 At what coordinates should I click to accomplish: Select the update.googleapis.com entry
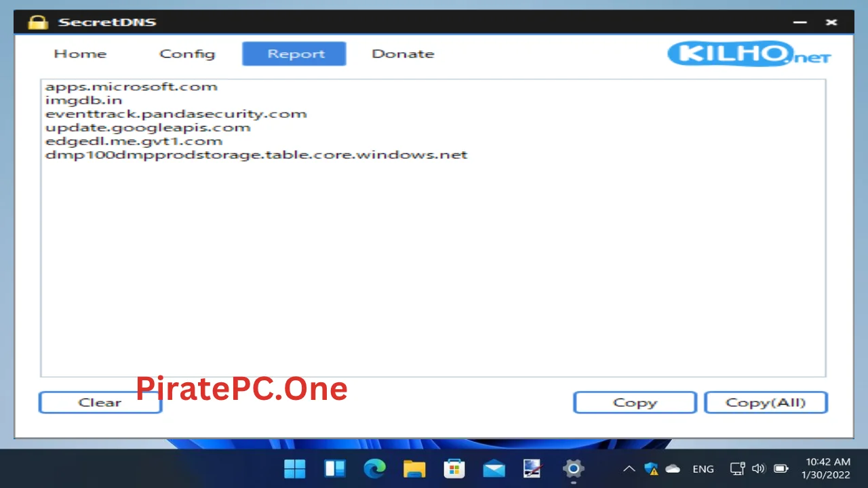(148, 127)
